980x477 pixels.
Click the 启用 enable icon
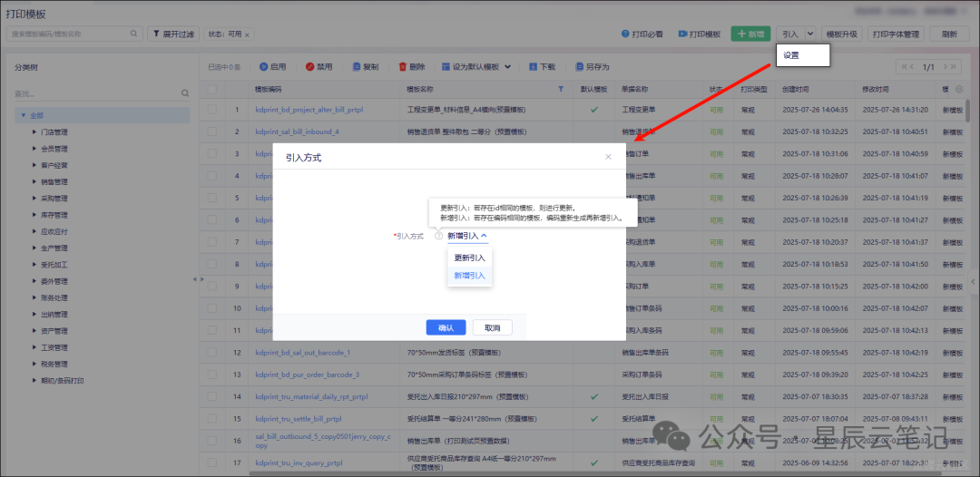(x=263, y=67)
